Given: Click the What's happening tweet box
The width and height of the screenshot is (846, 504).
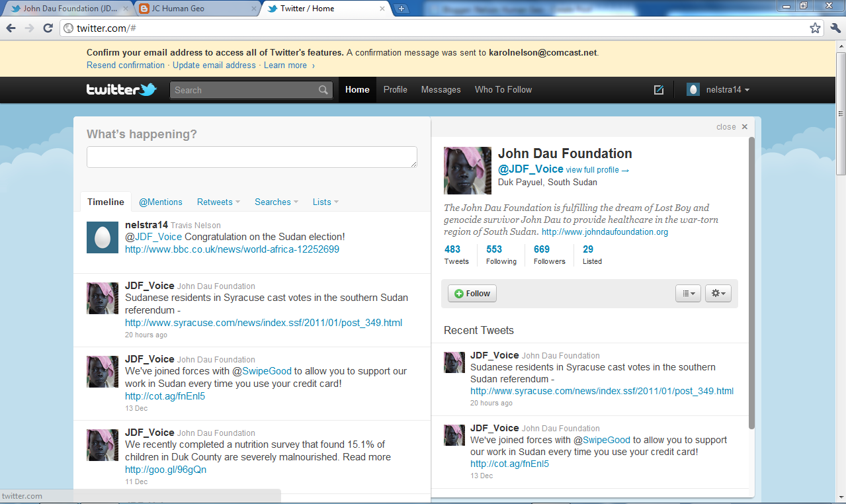Looking at the screenshot, I should [252, 157].
